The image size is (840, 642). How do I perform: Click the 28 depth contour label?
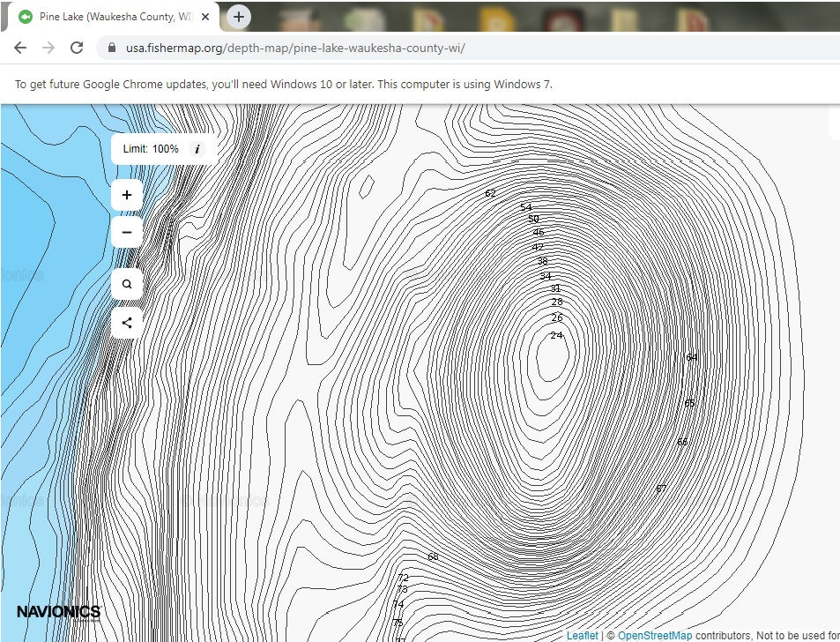click(557, 302)
